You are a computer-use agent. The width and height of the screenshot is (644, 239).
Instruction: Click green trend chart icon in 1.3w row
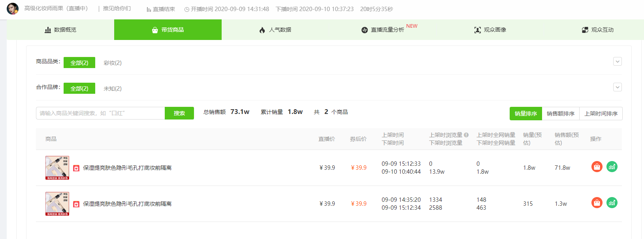click(612, 203)
